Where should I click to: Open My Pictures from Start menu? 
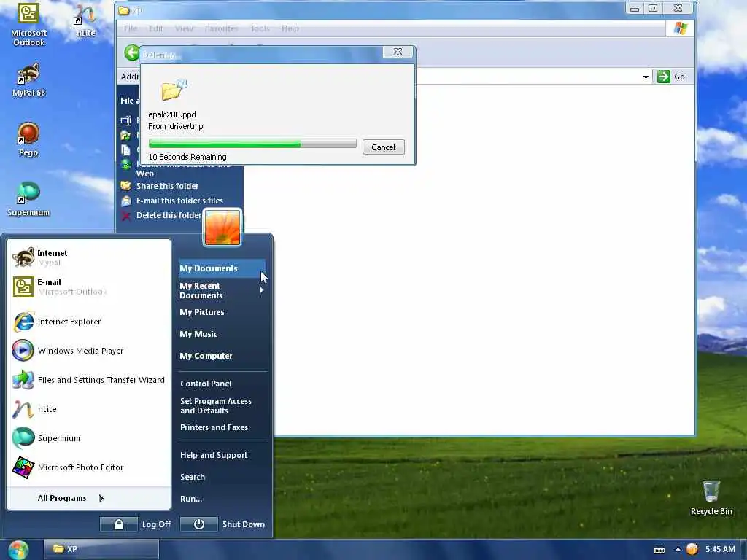pos(202,312)
